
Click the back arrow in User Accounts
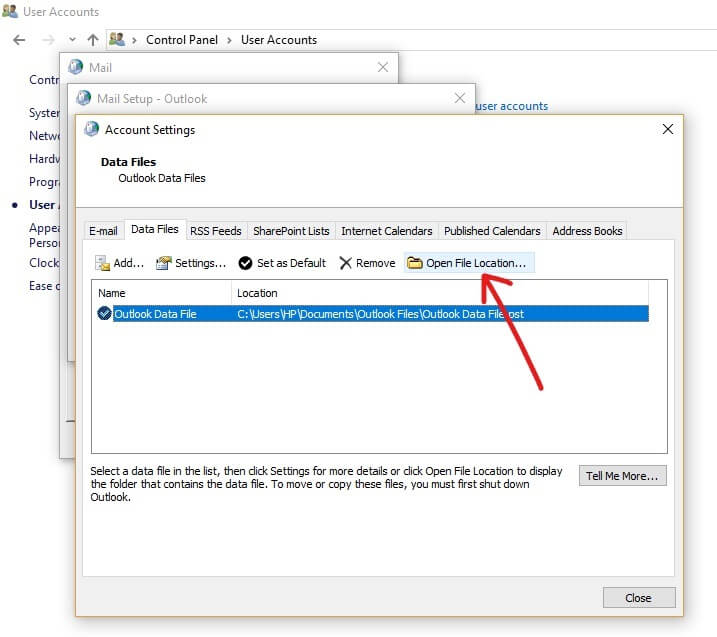[19, 40]
